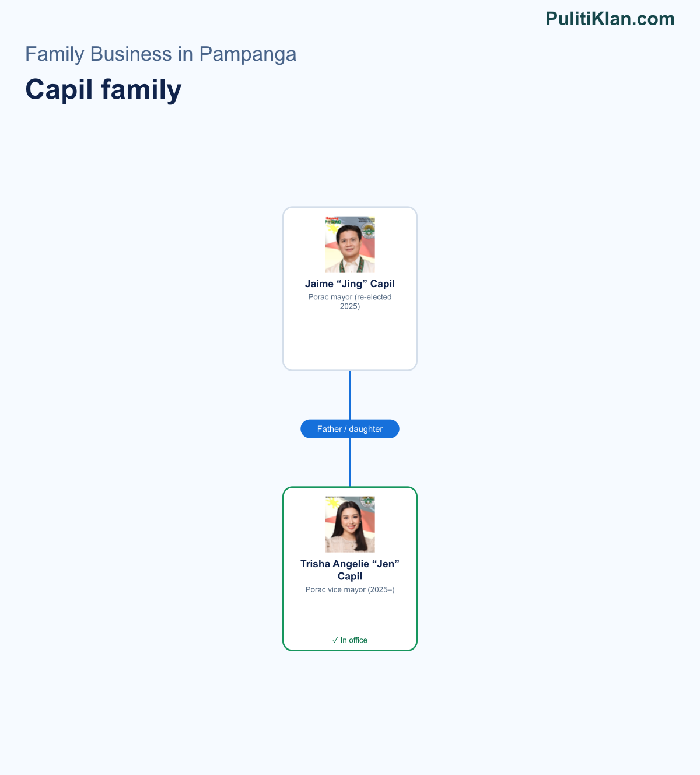Select the Jaime "Jing" Capil name
700x775 pixels.
point(350,284)
